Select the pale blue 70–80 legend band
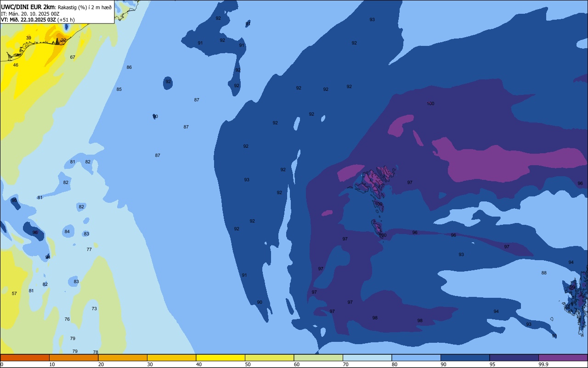 (367, 357)
